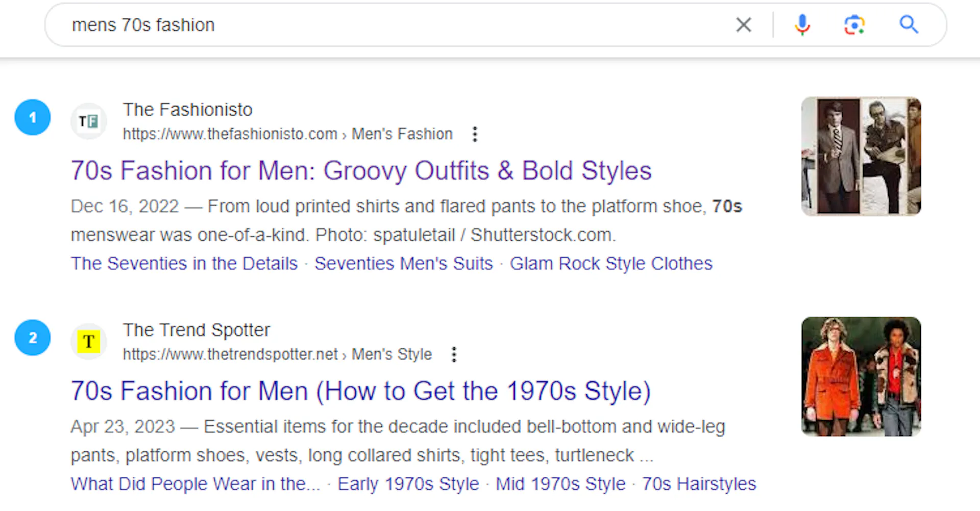Follow '70s Hairstyles' sitelink
Viewport: 980px width, 511px height.
click(699, 484)
